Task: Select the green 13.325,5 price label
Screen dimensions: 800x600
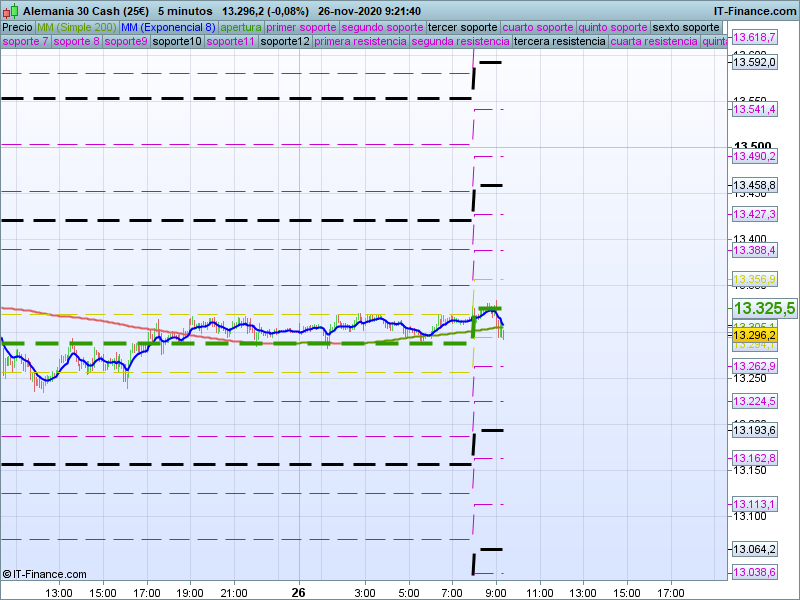Action: click(x=764, y=309)
